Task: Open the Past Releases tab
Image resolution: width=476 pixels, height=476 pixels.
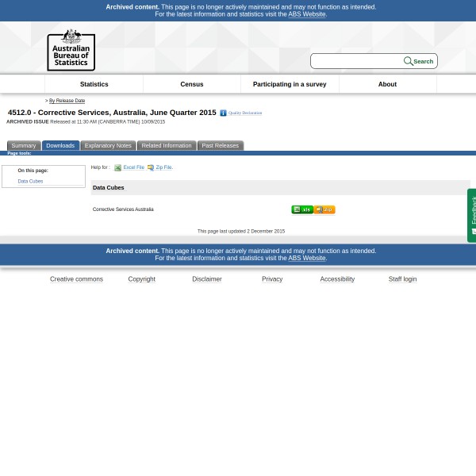Action: pos(220,146)
